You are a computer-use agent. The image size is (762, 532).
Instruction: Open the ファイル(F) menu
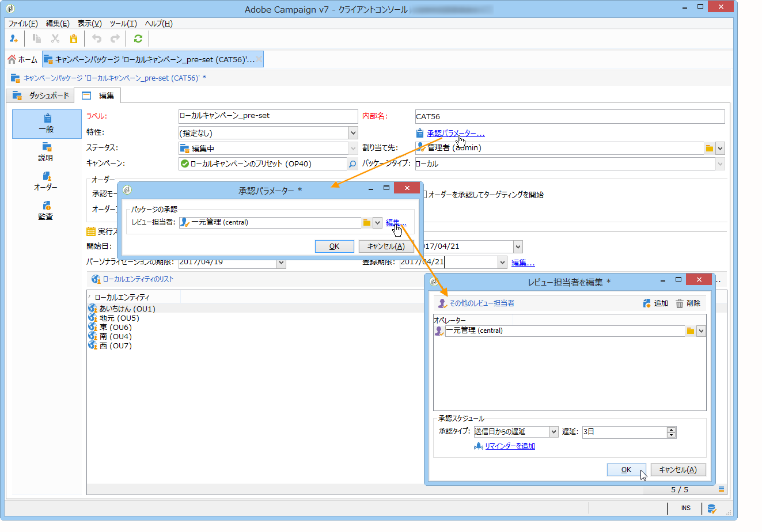click(x=23, y=24)
